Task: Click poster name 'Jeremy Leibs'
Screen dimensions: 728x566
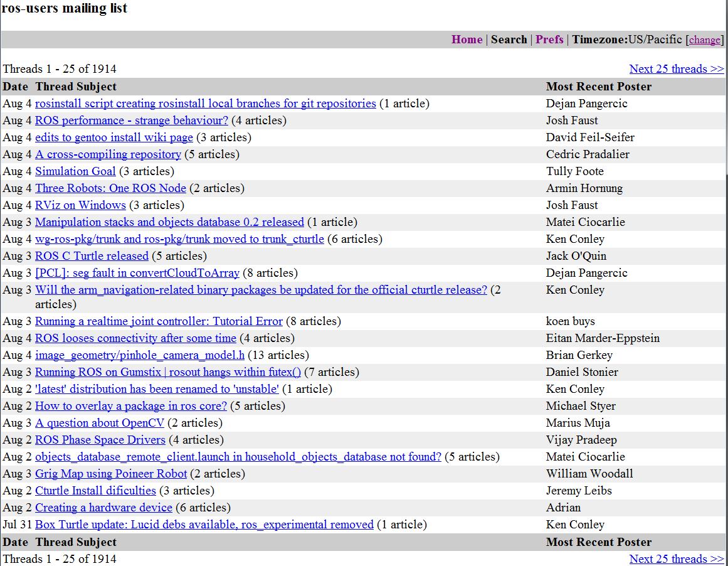Action: [579, 491]
